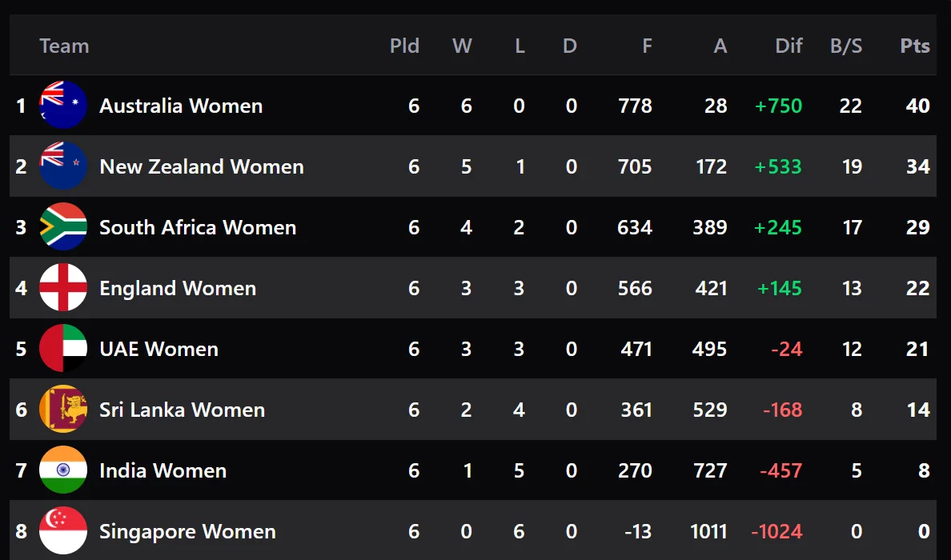This screenshot has width=951, height=560.
Task: Sort table by the Pts column header
Action: [915, 46]
